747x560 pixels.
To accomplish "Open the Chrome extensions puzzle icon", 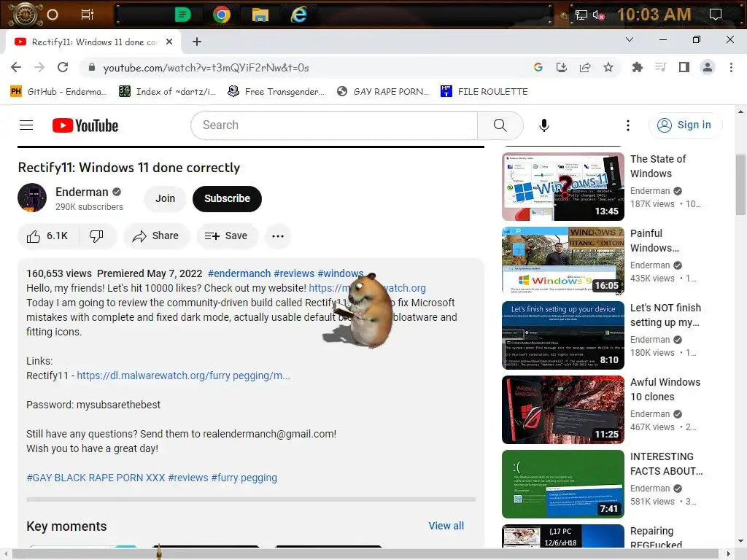I will pos(637,68).
